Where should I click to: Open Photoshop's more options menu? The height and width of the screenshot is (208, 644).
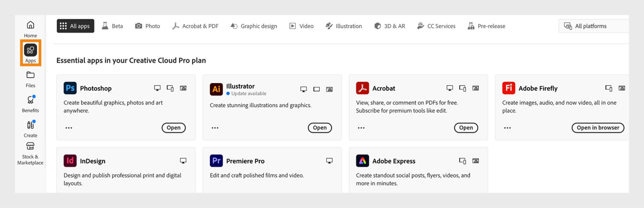69,128
